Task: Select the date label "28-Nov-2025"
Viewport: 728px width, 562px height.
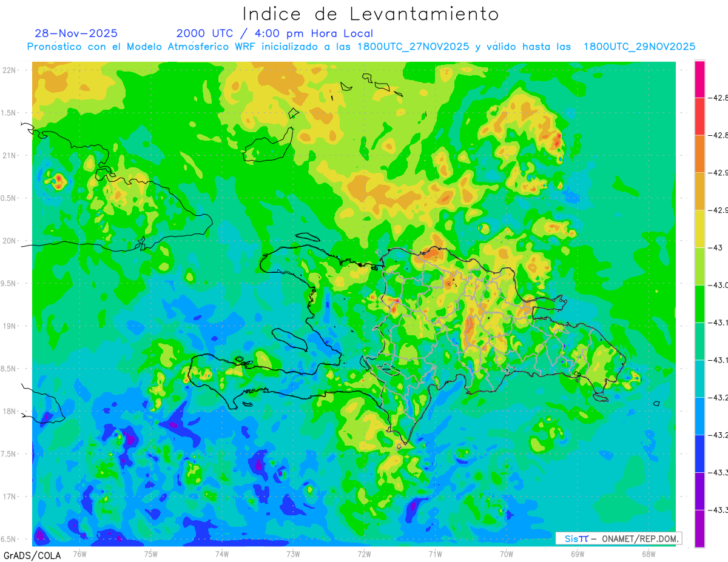Action: [76, 33]
